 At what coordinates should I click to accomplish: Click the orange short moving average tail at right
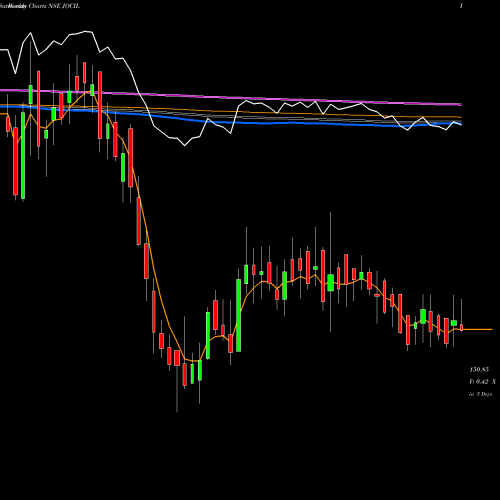click(x=478, y=329)
